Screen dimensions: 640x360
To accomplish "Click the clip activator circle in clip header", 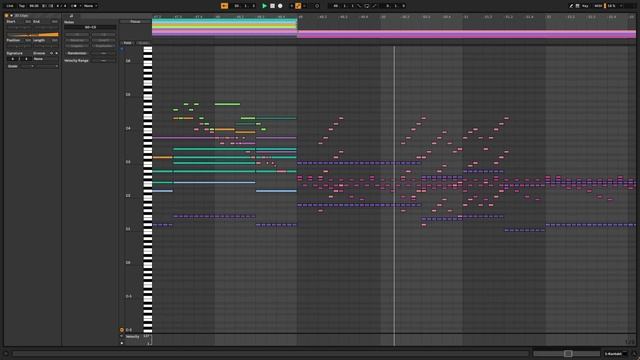I will pos(7,16).
